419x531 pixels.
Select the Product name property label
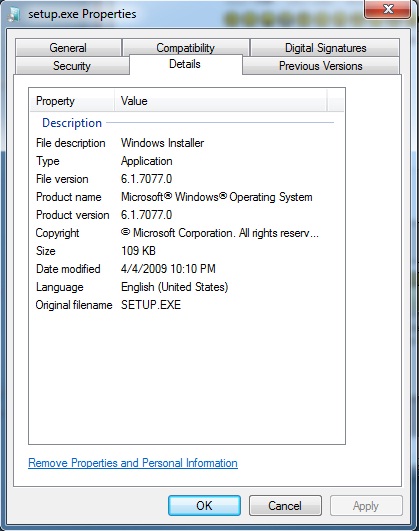(x=68, y=197)
